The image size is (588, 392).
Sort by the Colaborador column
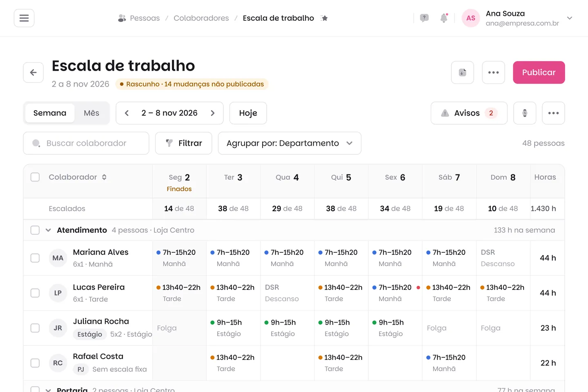(78, 177)
